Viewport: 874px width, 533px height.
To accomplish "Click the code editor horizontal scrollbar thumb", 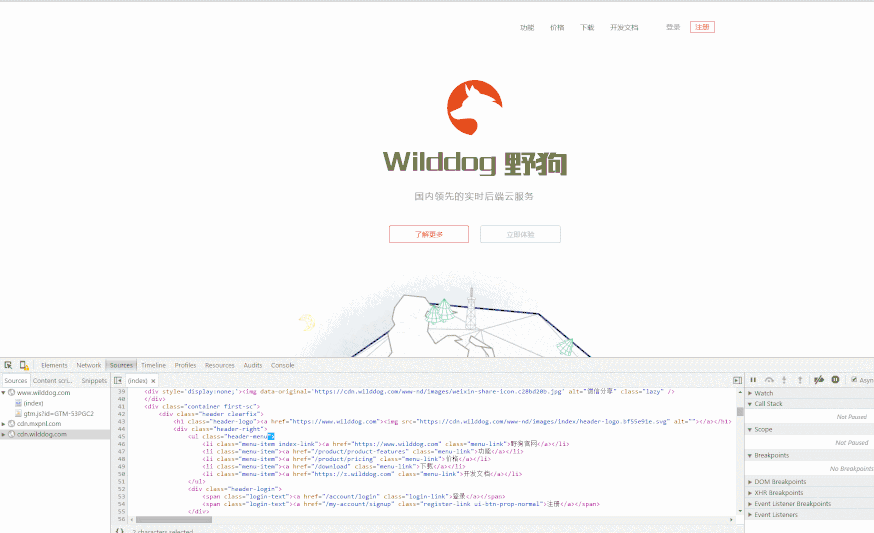I will tap(174, 520).
